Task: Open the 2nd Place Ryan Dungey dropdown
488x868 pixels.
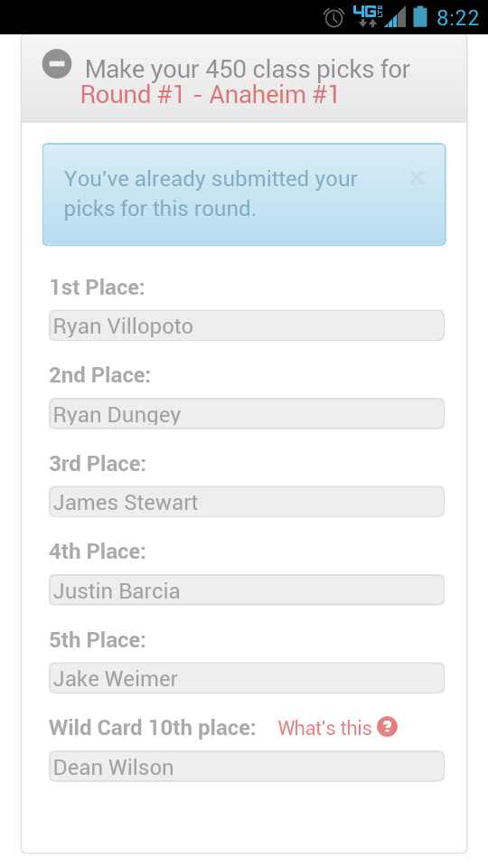Action: (246, 413)
